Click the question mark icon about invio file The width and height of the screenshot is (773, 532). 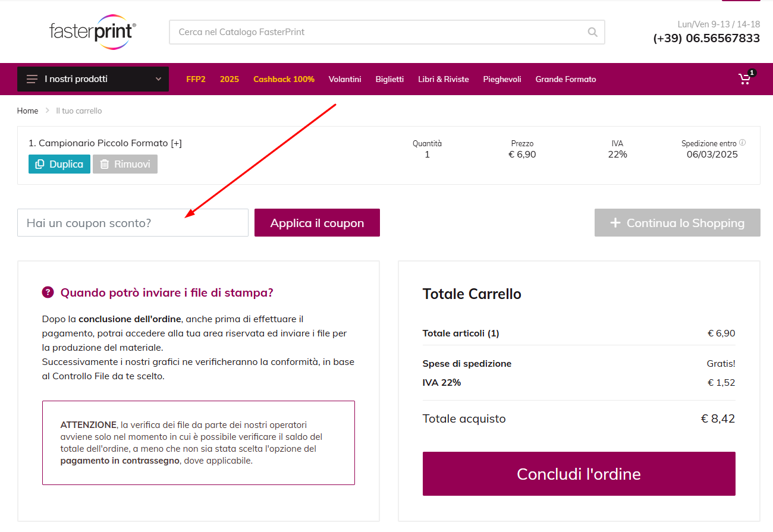click(x=47, y=292)
